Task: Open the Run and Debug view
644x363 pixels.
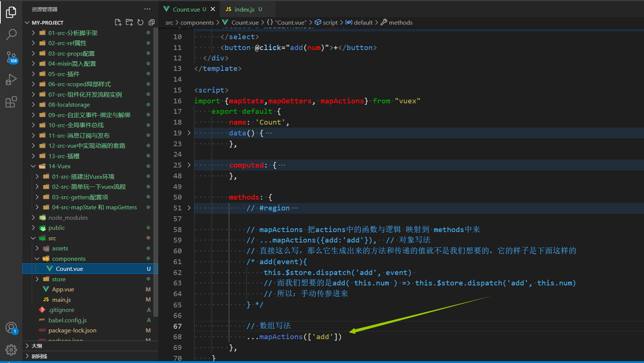Action: pyautogui.click(x=11, y=79)
